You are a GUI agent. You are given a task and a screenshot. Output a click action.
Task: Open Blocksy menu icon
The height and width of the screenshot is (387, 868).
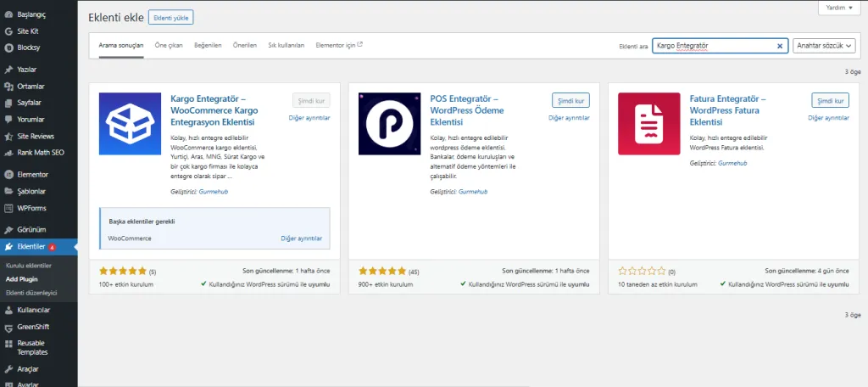8,48
